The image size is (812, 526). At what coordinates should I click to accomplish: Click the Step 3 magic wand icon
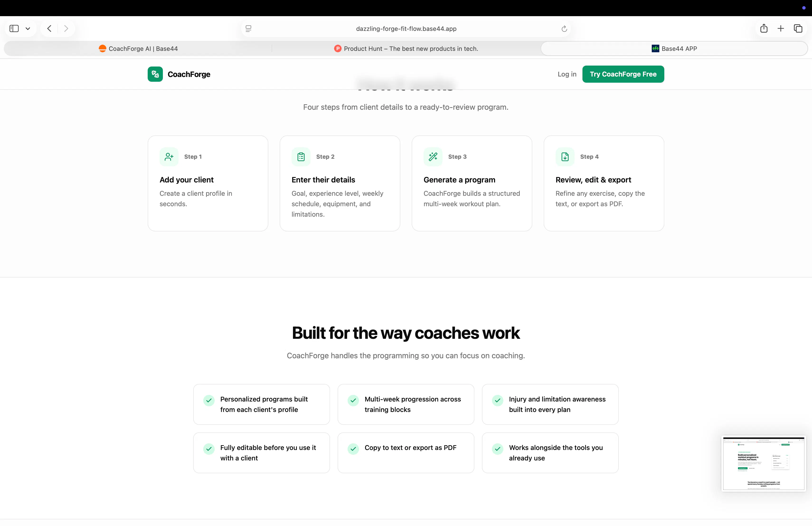433,157
